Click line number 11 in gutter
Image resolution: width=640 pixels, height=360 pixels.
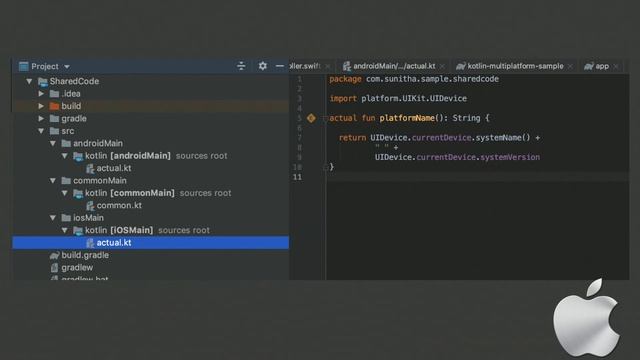click(x=297, y=177)
